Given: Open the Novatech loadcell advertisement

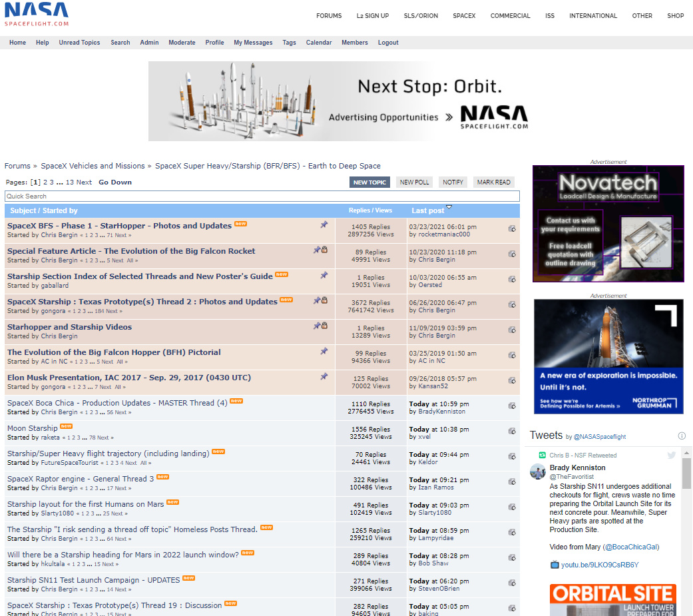Looking at the screenshot, I should pos(608,224).
